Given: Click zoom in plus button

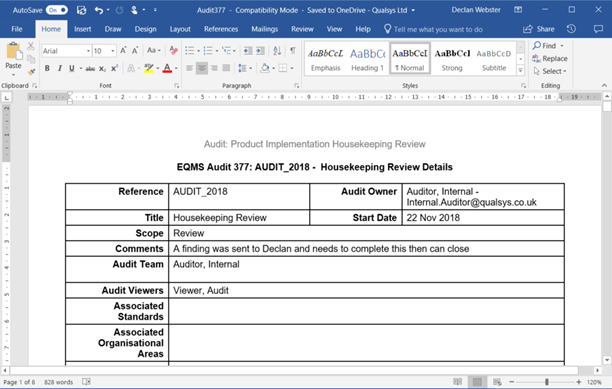Looking at the screenshot, I should click(579, 382).
